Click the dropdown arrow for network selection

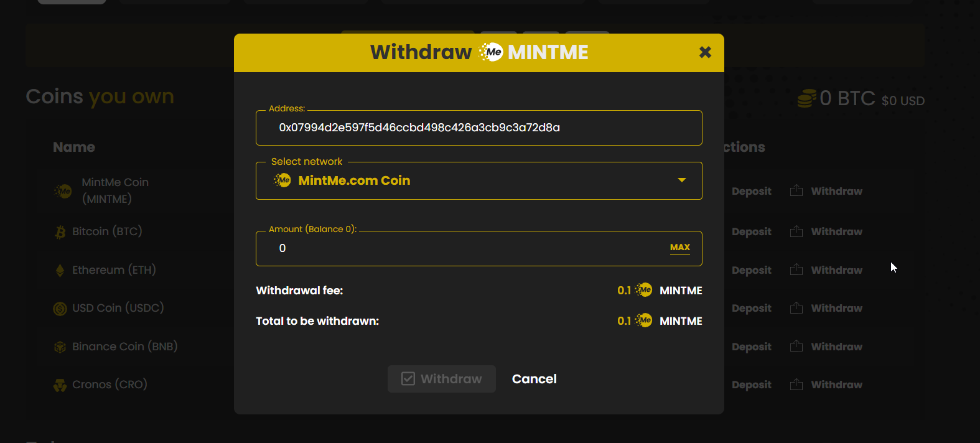coord(681,180)
